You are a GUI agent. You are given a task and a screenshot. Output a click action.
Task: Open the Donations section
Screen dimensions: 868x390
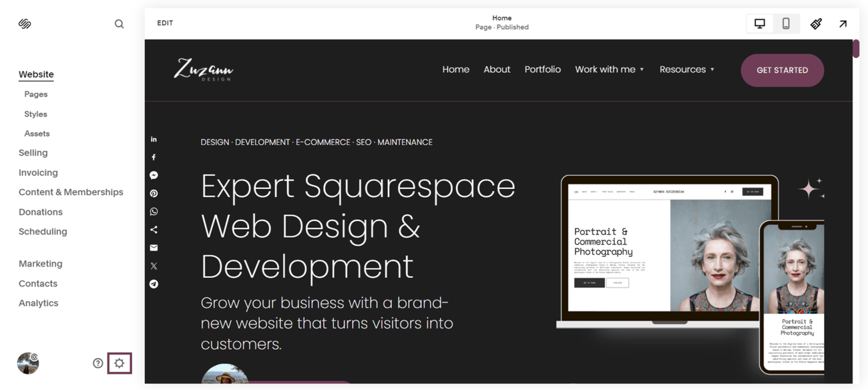click(40, 212)
